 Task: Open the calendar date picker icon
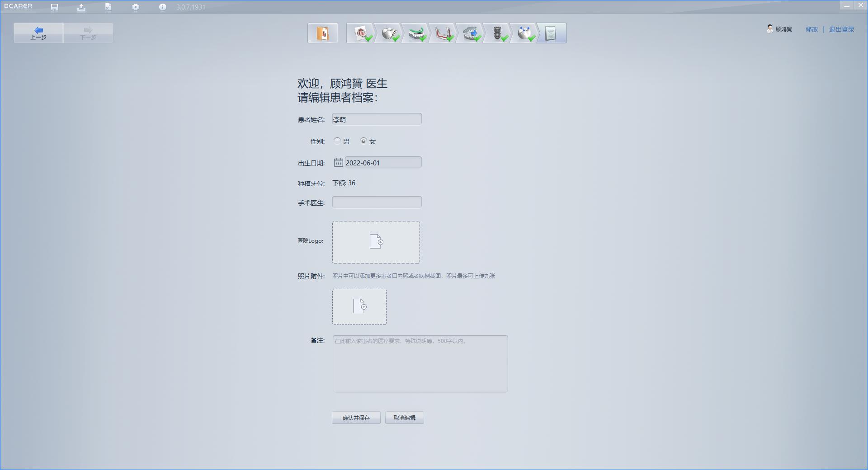tap(338, 162)
